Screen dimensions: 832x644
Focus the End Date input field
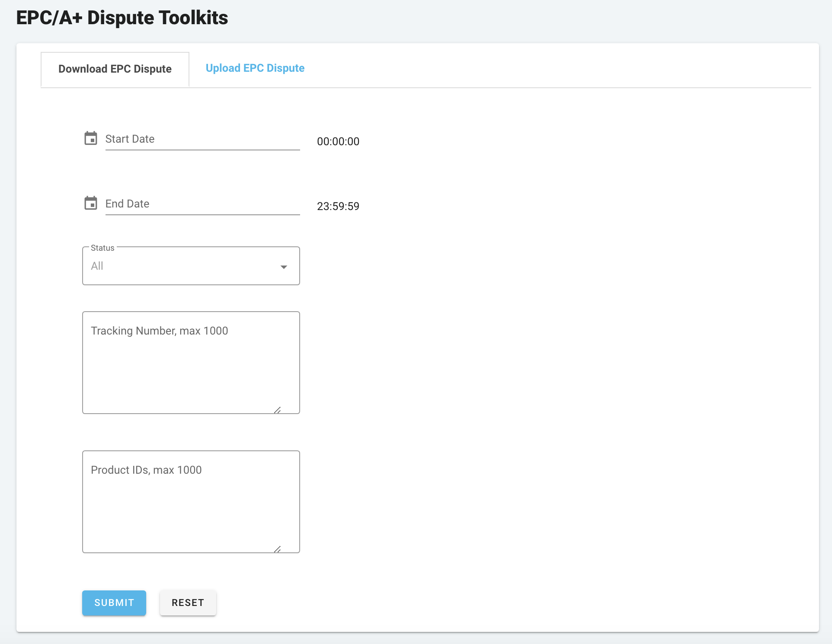tap(202, 204)
